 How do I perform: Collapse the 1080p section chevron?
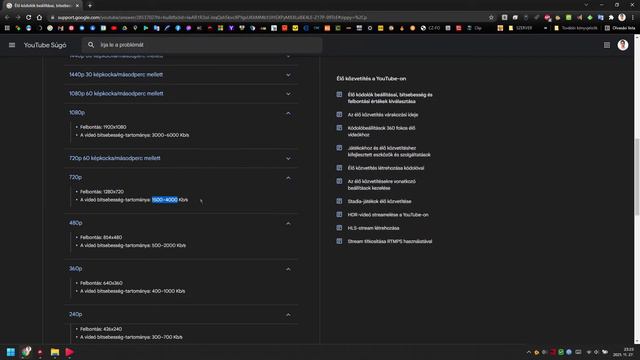288,113
